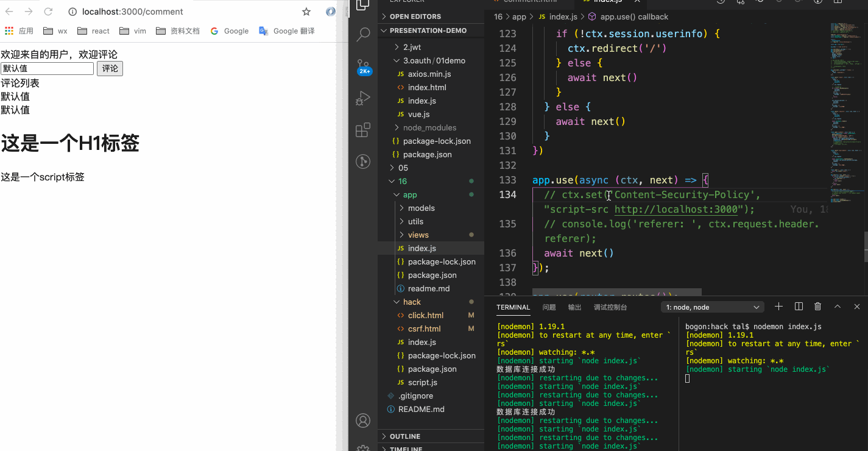Bookmark this page with the star icon
The width and height of the screenshot is (868, 451).
306,12
